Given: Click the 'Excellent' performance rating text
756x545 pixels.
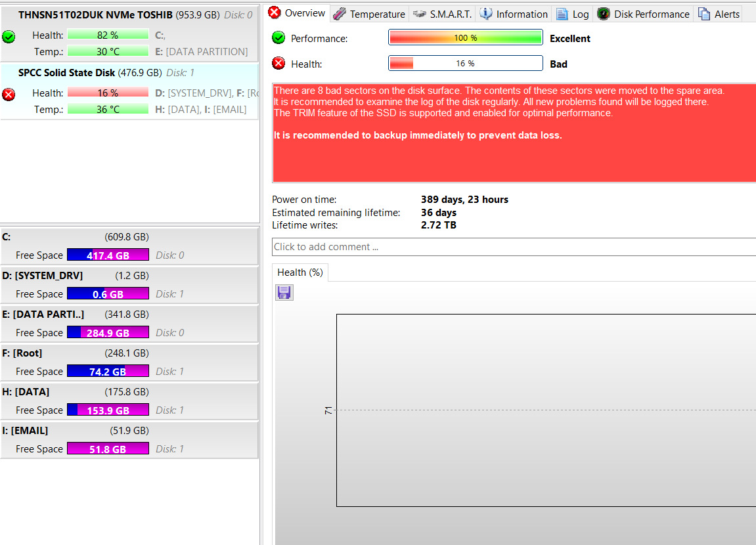Looking at the screenshot, I should (x=570, y=39).
